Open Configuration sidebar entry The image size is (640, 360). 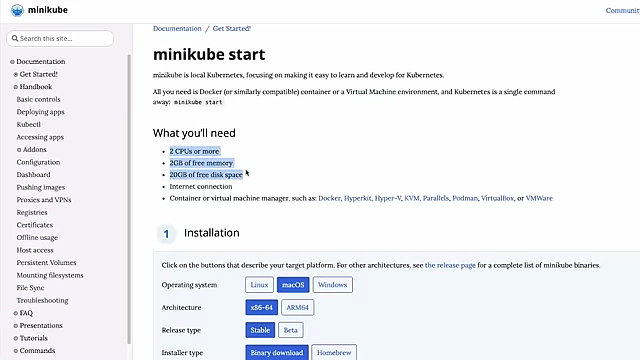pyautogui.click(x=38, y=162)
